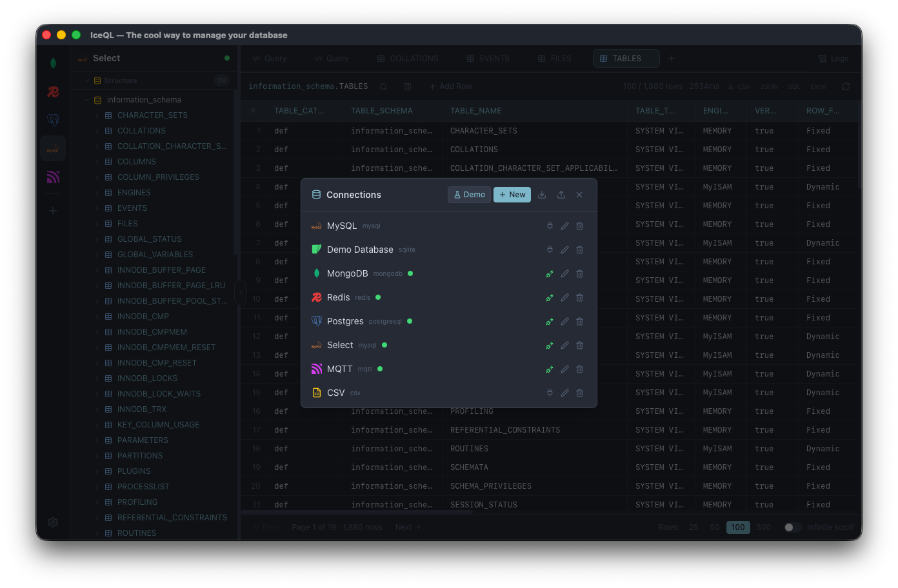Image resolution: width=898 pixels, height=588 pixels.
Task: Expand the PARTITIONS table node
Action: coord(97,456)
